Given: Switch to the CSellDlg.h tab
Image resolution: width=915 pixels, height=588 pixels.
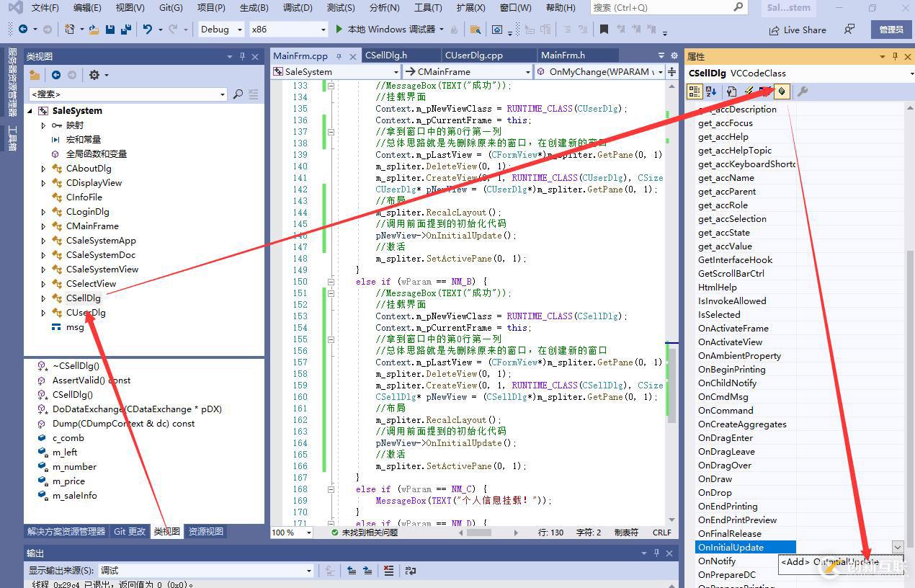Looking at the screenshot, I should click(386, 55).
